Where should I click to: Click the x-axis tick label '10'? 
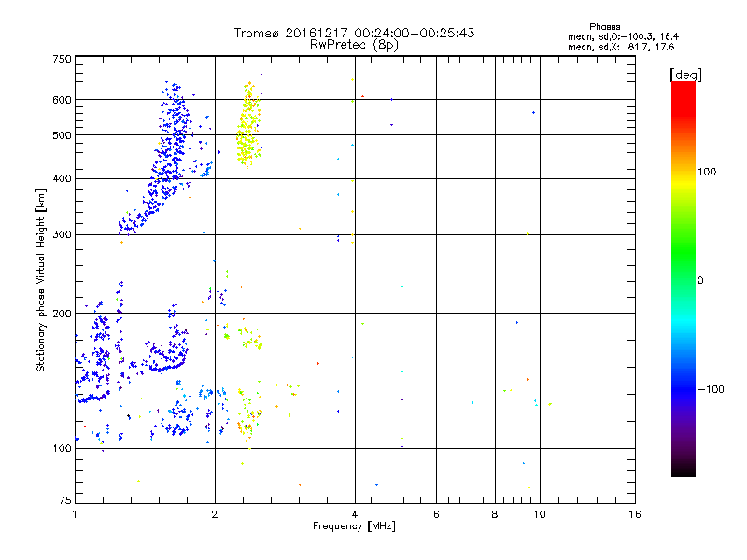(540, 514)
